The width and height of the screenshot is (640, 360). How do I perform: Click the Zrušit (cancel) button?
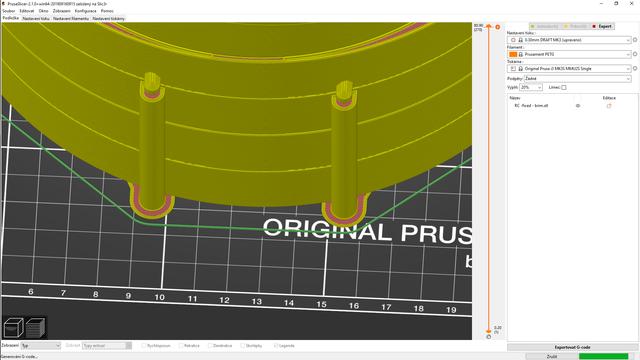point(551,356)
